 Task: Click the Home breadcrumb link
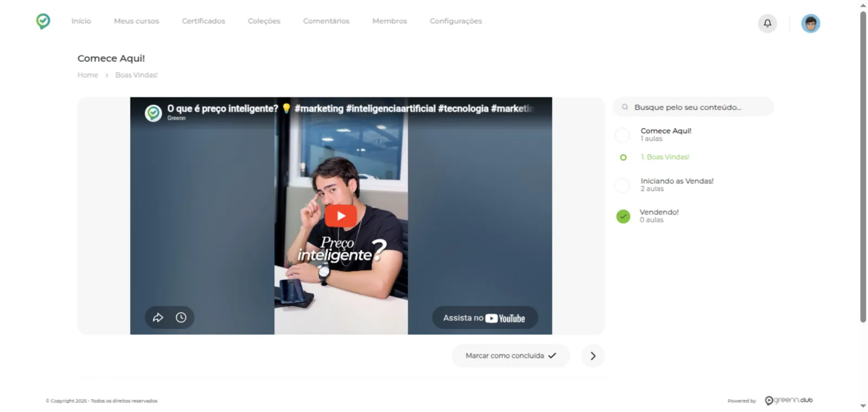pyautogui.click(x=88, y=75)
